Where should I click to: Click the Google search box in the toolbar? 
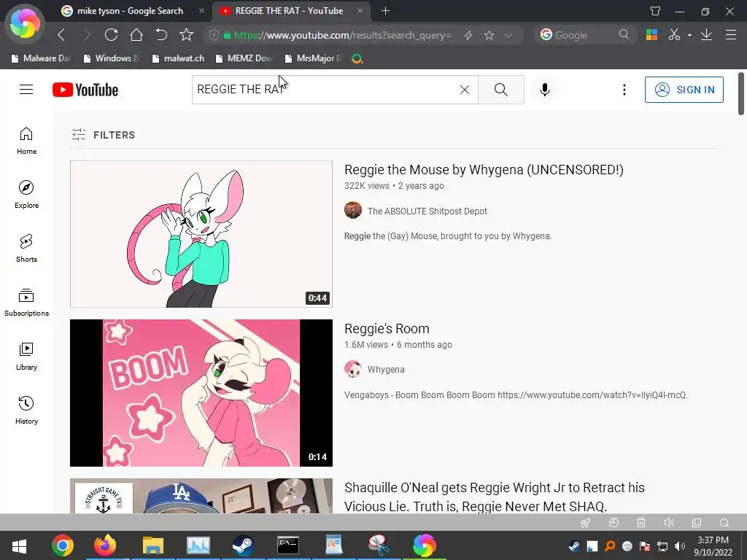pyautogui.click(x=585, y=35)
